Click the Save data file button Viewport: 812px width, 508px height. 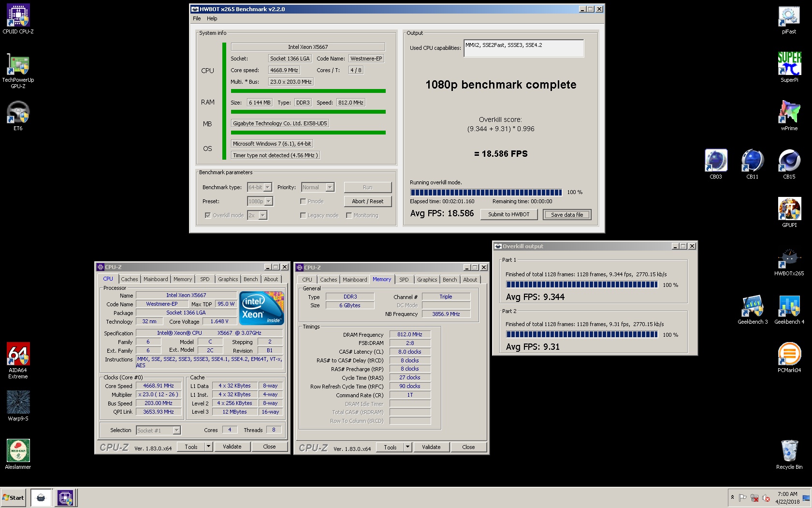[567, 215]
